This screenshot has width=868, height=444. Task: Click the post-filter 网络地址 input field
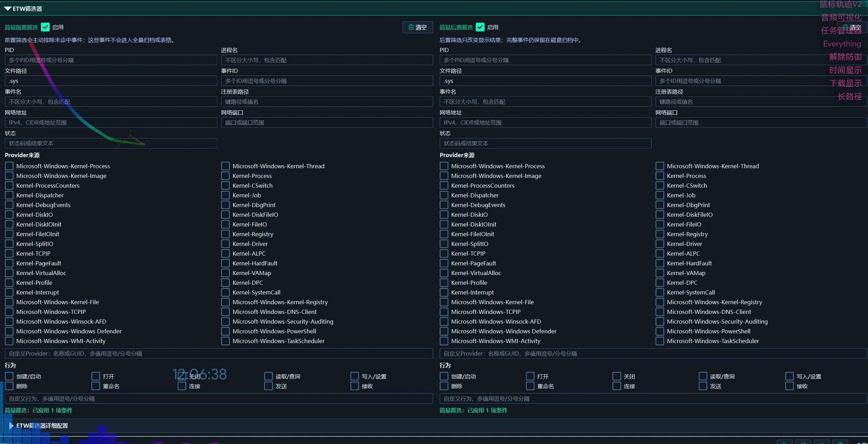pos(546,122)
